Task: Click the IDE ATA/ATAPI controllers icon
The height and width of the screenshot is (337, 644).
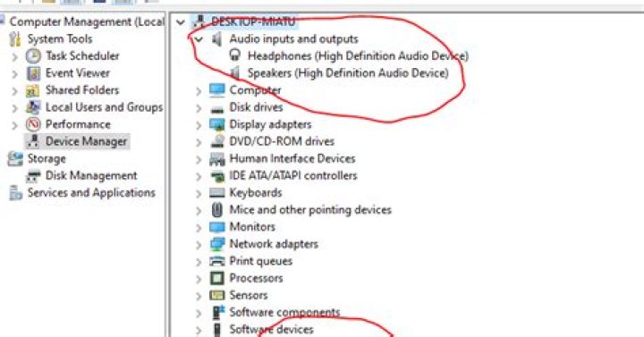Action: pyautogui.click(x=216, y=176)
